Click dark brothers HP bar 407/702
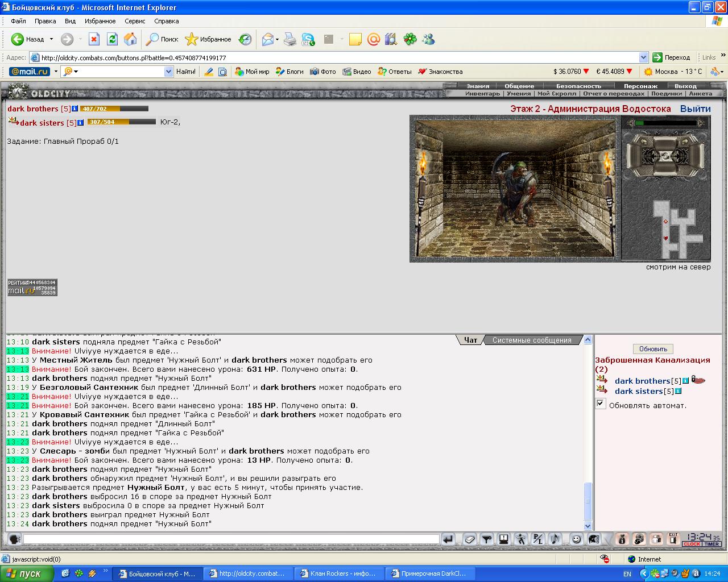 (x=114, y=109)
